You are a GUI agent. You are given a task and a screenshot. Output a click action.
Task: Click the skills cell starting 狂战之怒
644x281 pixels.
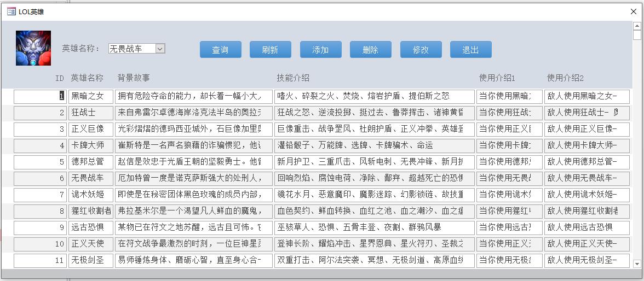(375, 113)
